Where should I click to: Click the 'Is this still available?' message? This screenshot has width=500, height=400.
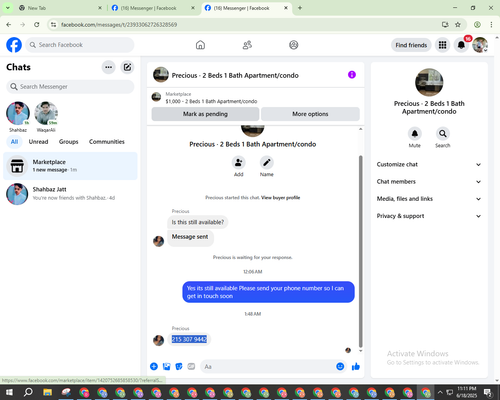pyautogui.click(x=198, y=222)
